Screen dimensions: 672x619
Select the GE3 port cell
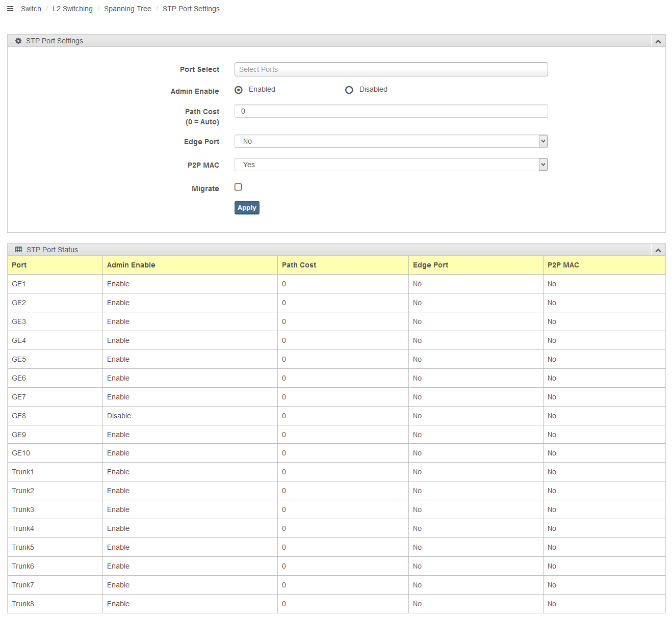point(55,321)
